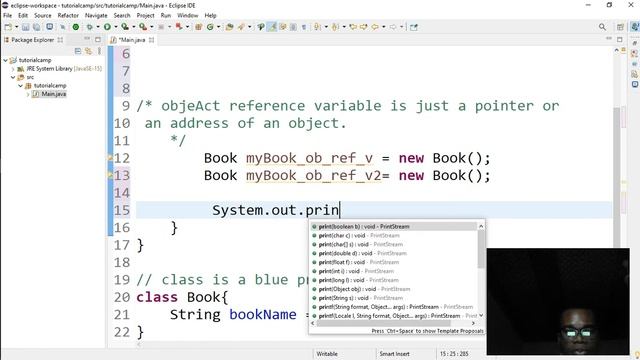The height and width of the screenshot is (360, 640).
Task: Maximize the editor area
Action: [x=620, y=40]
